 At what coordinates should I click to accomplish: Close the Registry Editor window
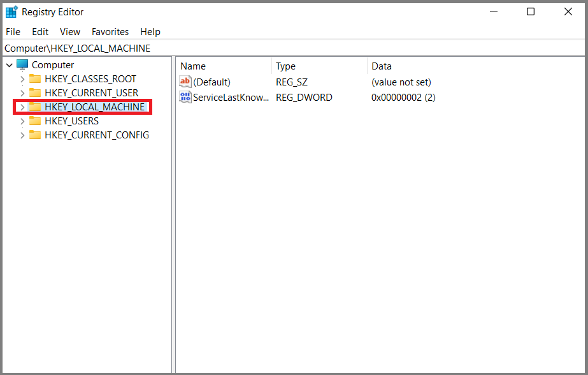click(568, 11)
